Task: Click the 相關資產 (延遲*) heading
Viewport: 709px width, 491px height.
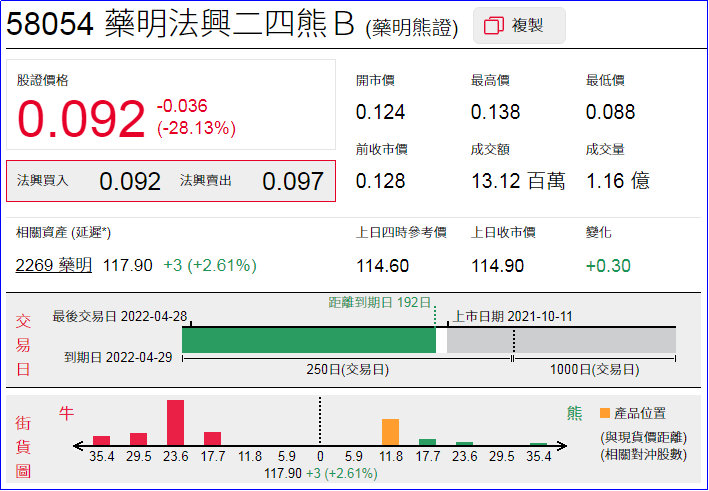Action: pos(63,233)
